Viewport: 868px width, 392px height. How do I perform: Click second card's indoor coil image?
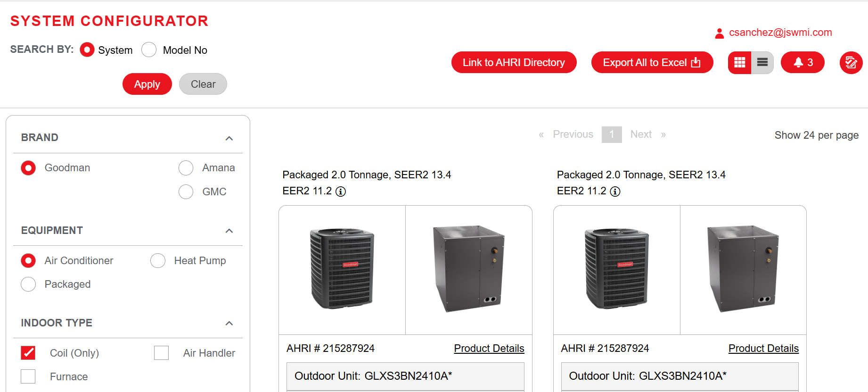[743, 269]
